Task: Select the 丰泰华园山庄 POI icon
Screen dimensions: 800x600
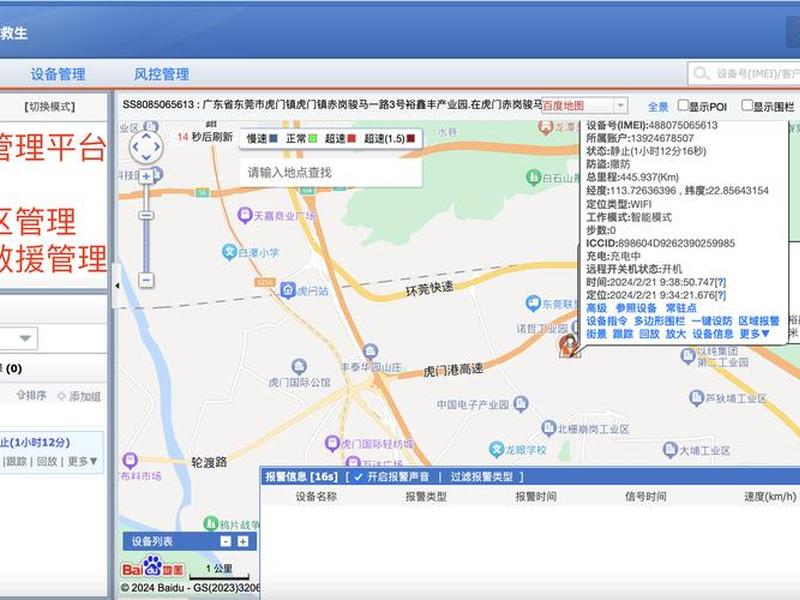Action: click(370, 351)
